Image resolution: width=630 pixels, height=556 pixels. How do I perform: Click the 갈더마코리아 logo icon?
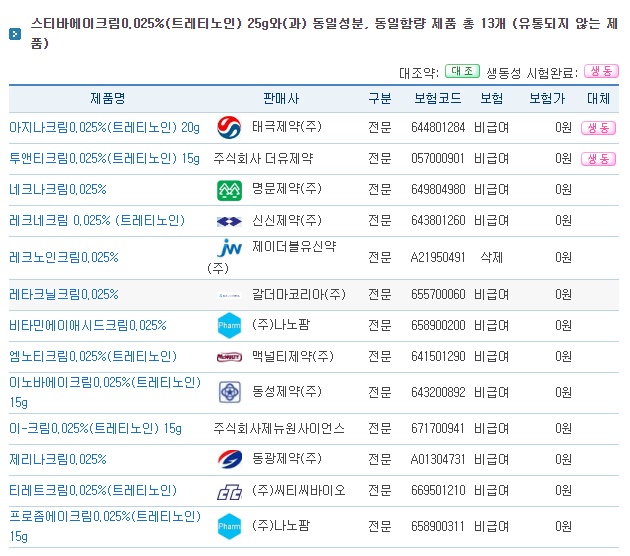pyautogui.click(x=229, y=296)
